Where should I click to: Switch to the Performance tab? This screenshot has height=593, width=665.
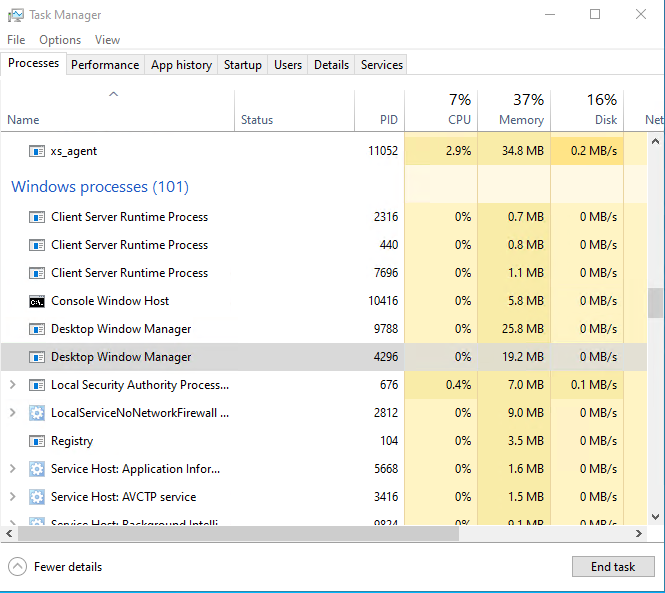point(105,65)
